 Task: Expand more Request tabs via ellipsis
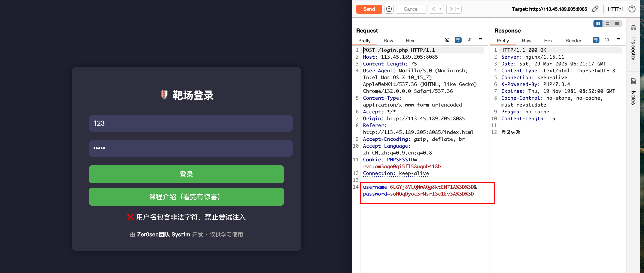[429, 41]
